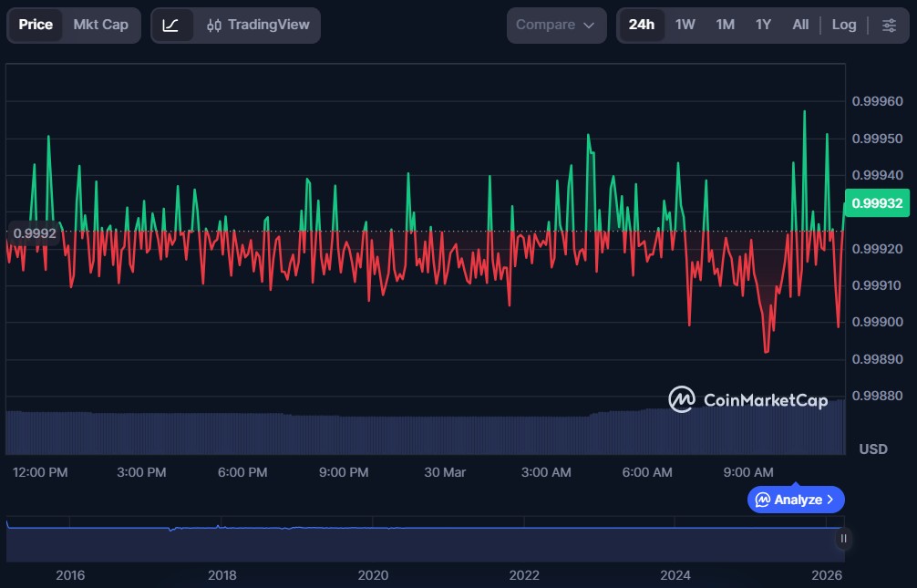Open chart settings sliders icon
Image resolution: width=917 pixels, height=588 pixels.
tap(889, 25)
